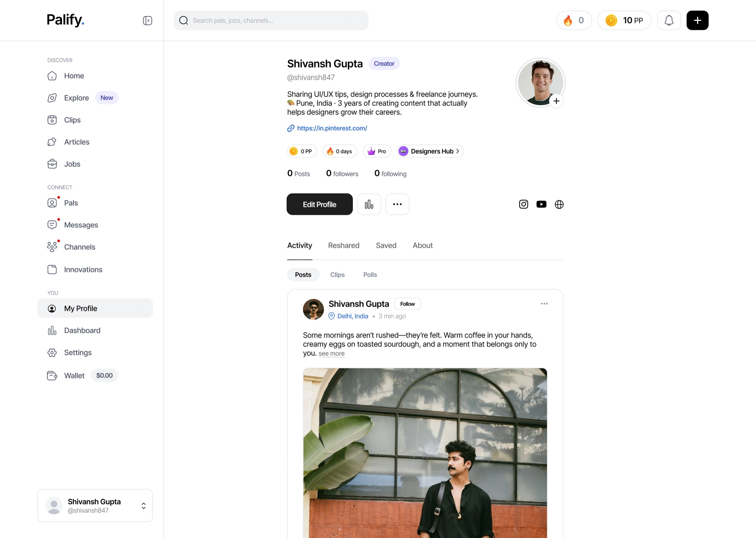Click the 0 days streak chip
This screenshot has height=538, width=756.
(340, 151)
